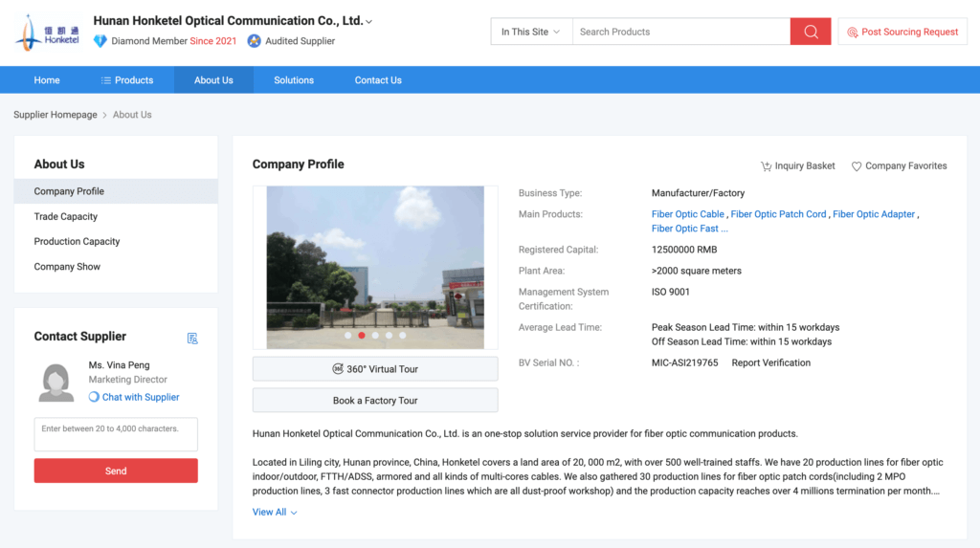This screenshot has width=980, height=548.
Task: Click the Products list icon in navbar
Action: 106,80
